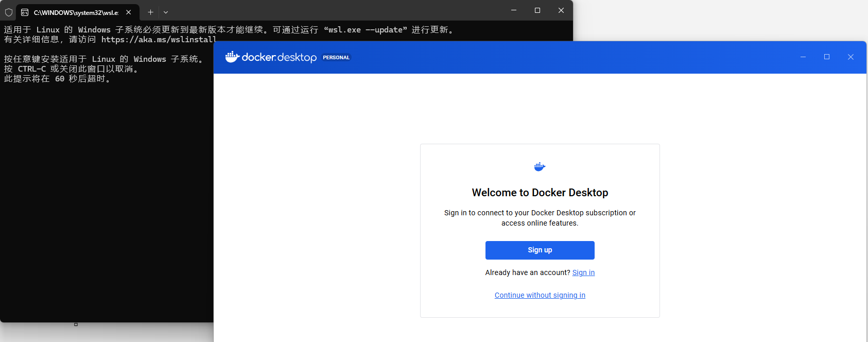Click the terminal line showing 60 seconds timeout
868x342 pixels.
click(x=58, y=79)
